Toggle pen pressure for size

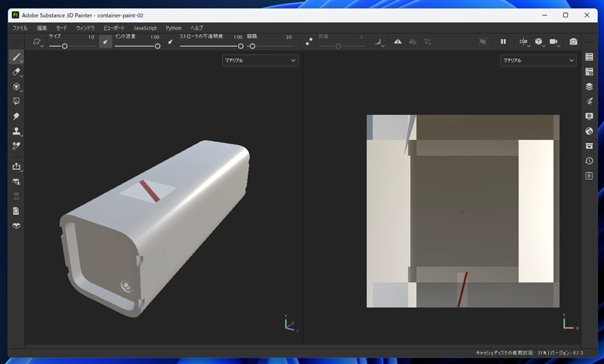coord(105,42)
